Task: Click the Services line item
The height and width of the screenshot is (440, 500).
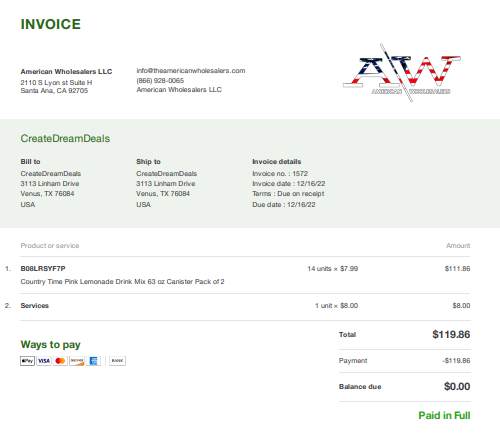Action: (35, 306)
